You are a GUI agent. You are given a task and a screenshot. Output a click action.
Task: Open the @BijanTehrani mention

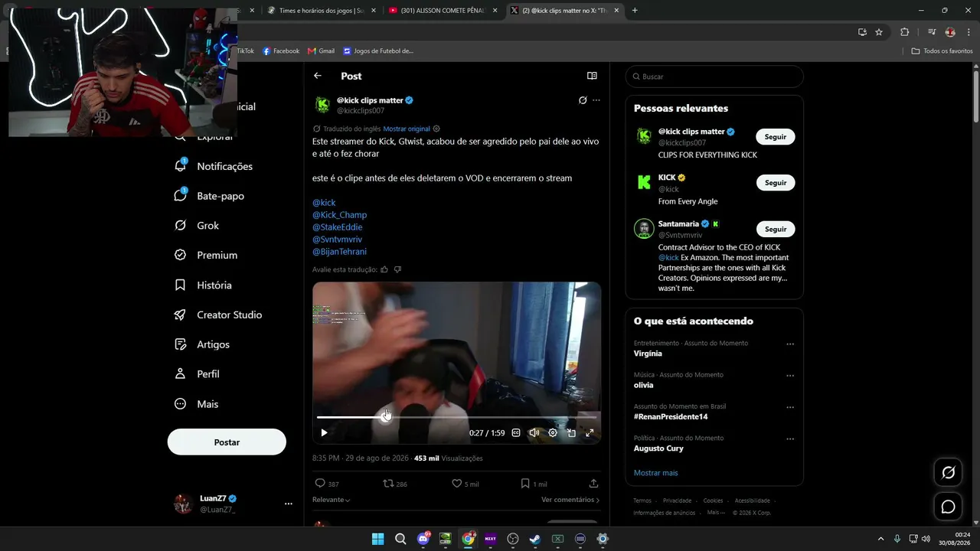coord(339,252)
